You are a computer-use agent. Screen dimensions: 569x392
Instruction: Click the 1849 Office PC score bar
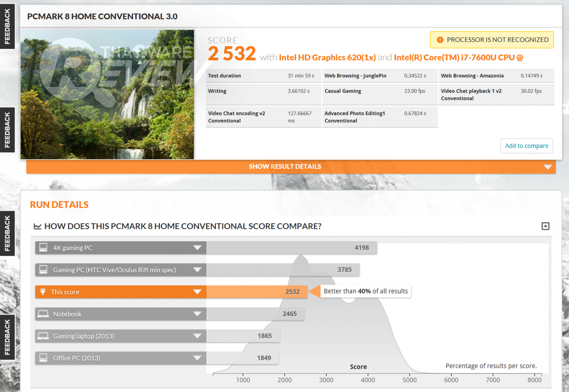pyautogui.click(x=243, y=358)
